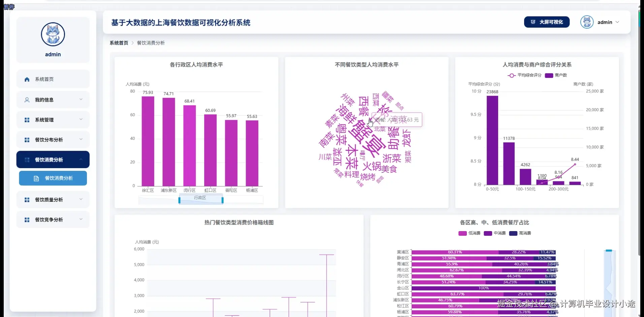Click the admin username in the header
644x317 pixels.
[x=605, y=22]
